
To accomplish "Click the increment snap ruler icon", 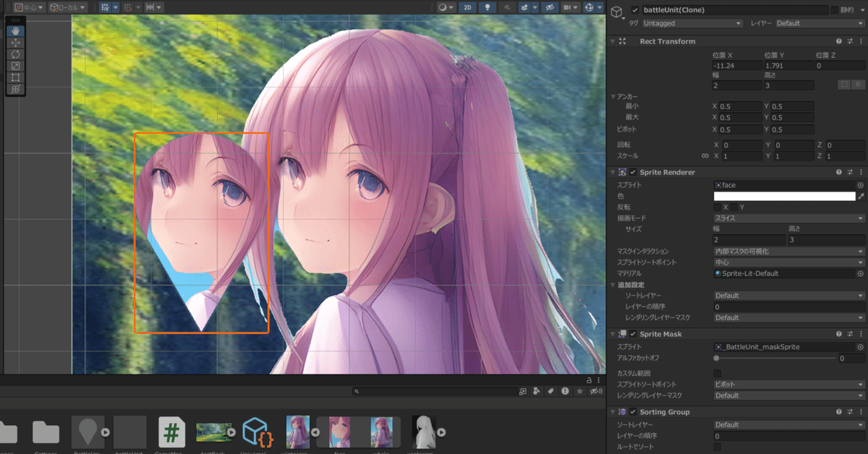I will coord(151,7).
